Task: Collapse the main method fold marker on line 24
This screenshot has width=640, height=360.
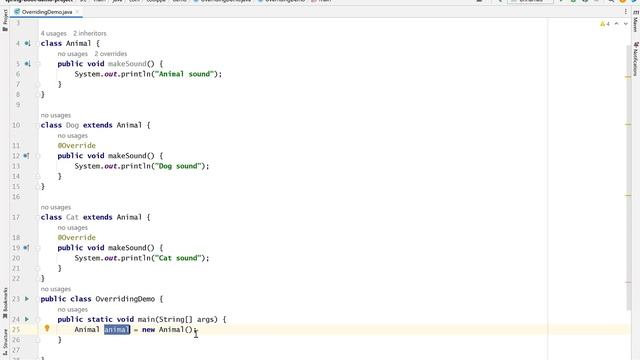Action: click(38, 320)
